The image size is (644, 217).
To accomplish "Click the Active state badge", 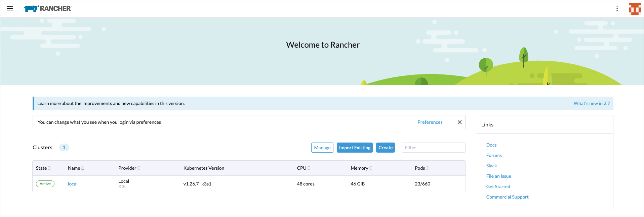I will [x=45, y=184].
